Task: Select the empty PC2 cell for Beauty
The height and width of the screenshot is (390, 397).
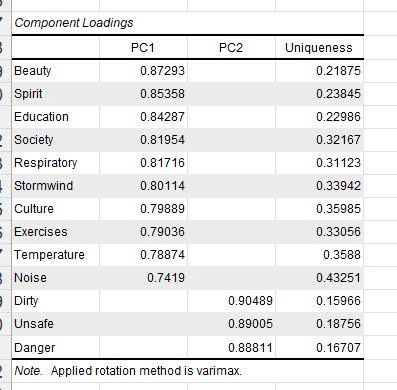Action: [231, 71]
